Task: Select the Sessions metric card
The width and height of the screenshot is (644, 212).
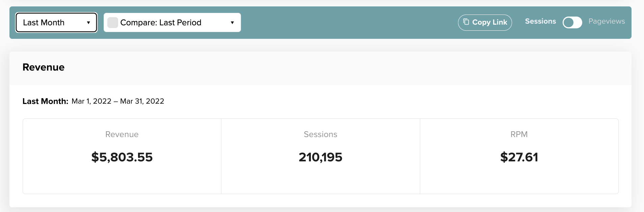Action: 320,156
